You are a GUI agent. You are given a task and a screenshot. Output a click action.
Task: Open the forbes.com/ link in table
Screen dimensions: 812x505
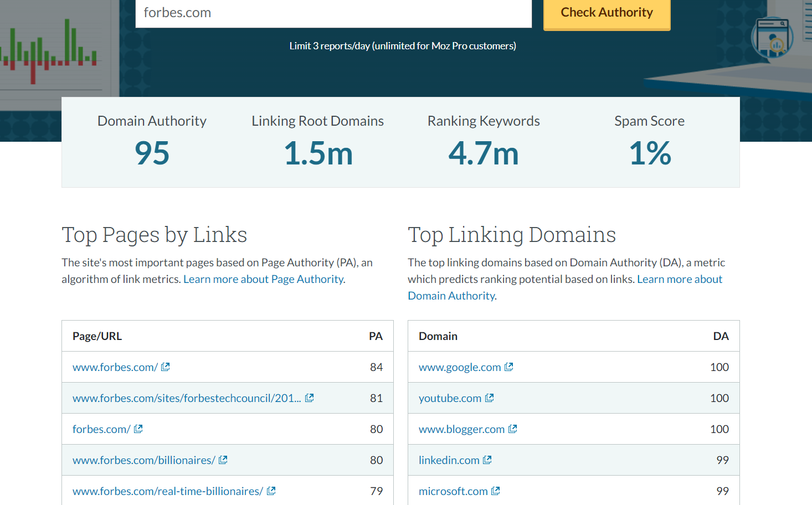[x=101, y=429]
